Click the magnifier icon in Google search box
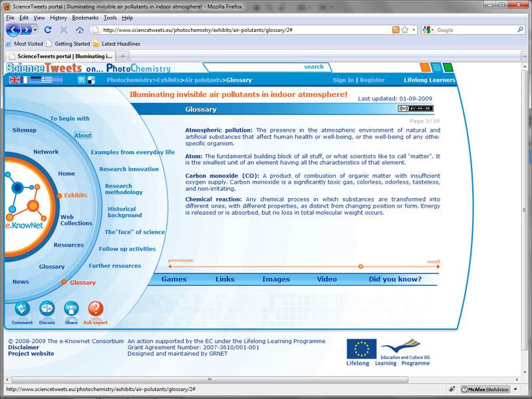Viewport: 532px width, 399px height. (x=520, y=30)
